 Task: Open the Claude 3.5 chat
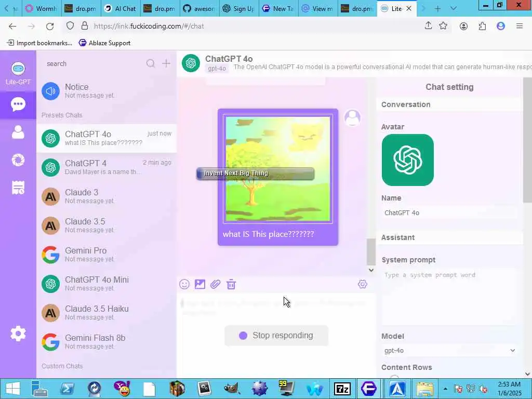(106, 225)
